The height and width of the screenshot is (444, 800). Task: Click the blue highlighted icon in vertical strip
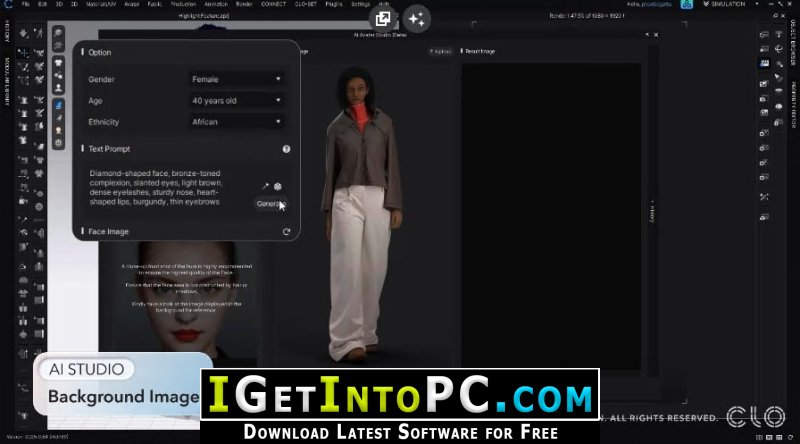[59, 105]
